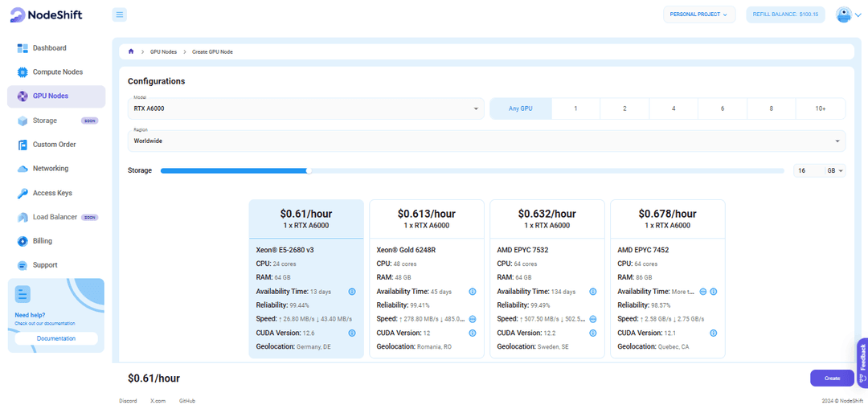This screenshot has width=868, height=409.
Task: Click the Support chat icon
Action: 23,265
